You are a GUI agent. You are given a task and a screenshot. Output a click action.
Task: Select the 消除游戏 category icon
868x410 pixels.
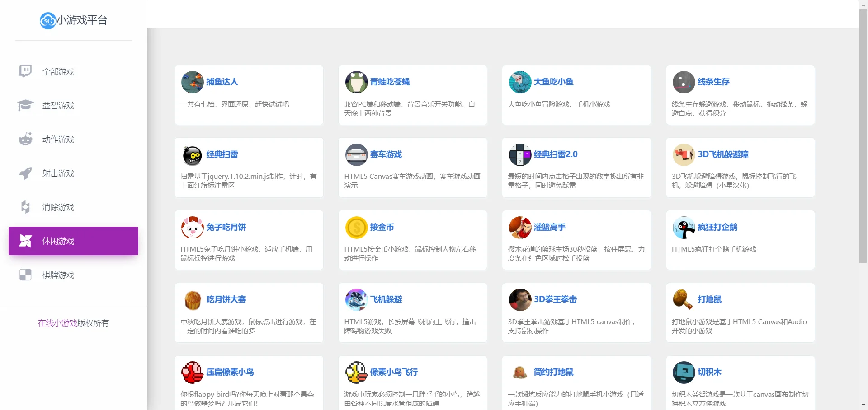(x=25, y=207)
